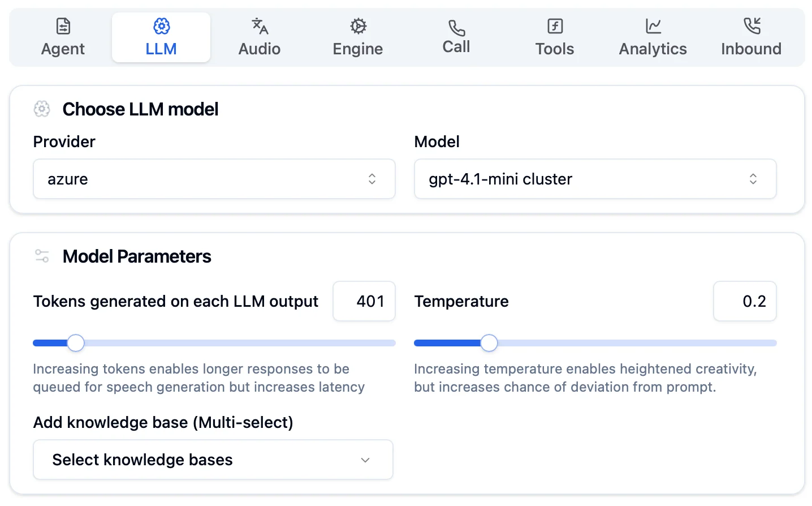Click the Temperature label

coord(461,301)
